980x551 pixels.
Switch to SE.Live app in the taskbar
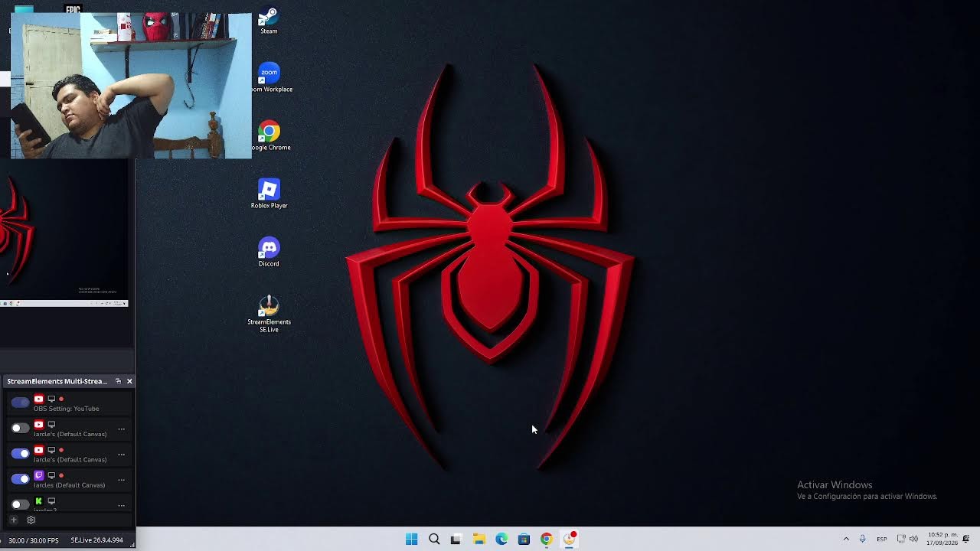pos(569,540)
